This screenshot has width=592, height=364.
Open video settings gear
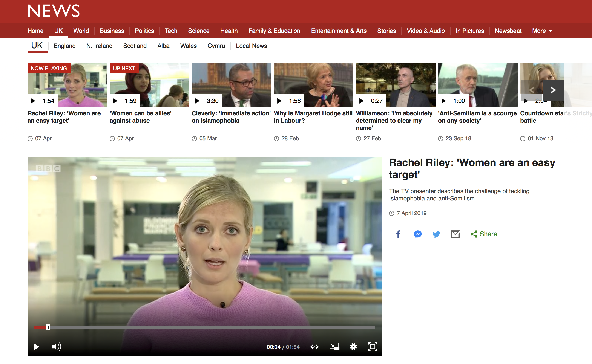pos(353,347)
